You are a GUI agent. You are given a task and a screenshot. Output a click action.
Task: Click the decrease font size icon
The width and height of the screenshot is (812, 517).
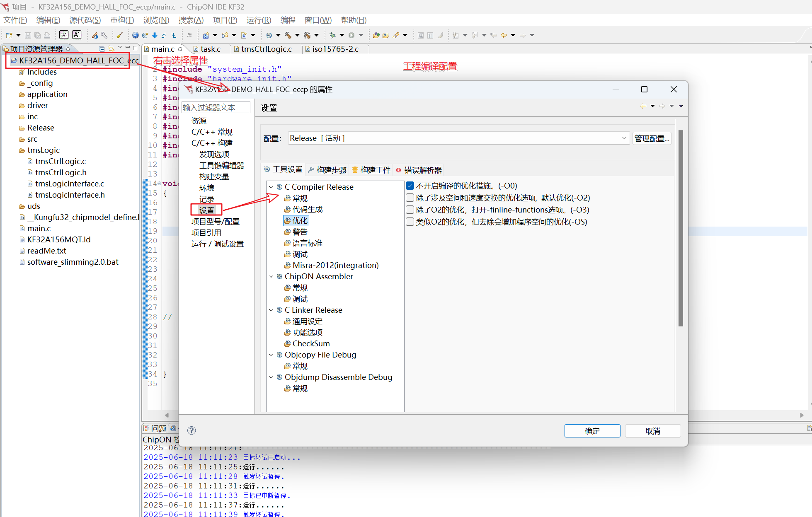coord(64,35)
